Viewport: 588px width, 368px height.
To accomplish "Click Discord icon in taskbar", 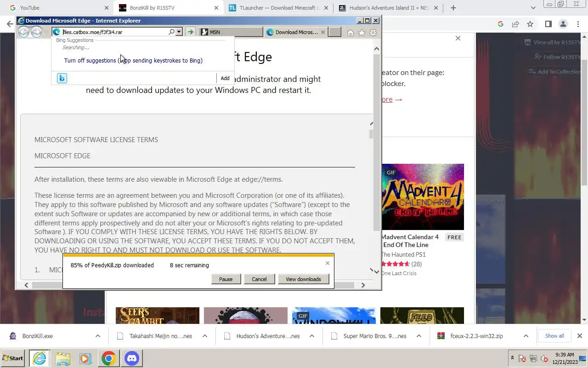I will pyautogui.click(x=131, y=358).
